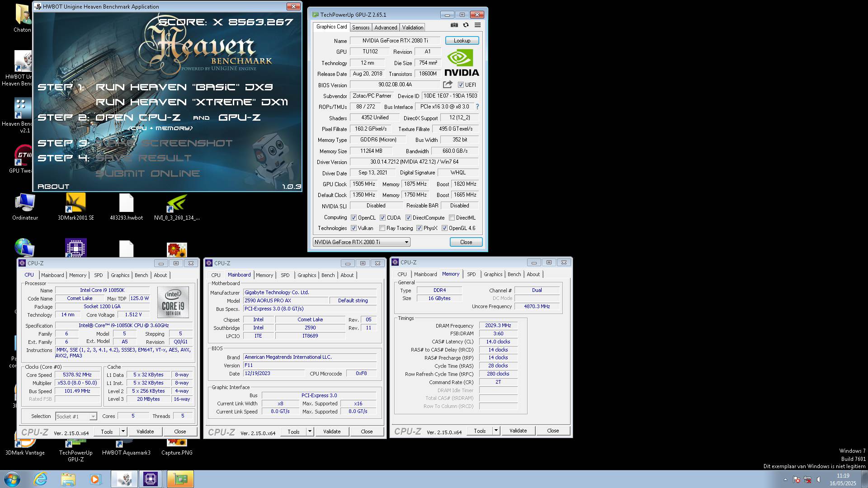This screenshot has width=868, height=488.
Task: Click the Intel Core i9 logo in CPU-Z
Action: pyautogui.click(x=173, y=302)
